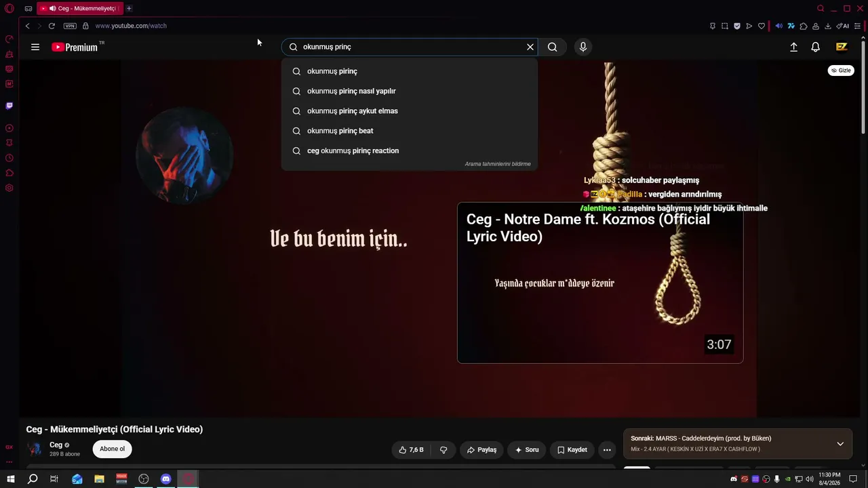Screen dimensions: 868x488
Task: Open the toolbar send/flow arrow icon
Action: [749, 26]
